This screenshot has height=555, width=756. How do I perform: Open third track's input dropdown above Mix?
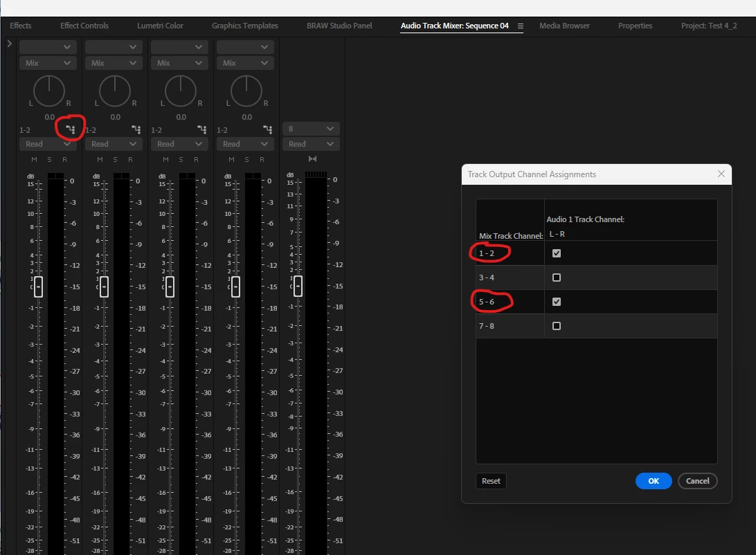tap(179, 47)
